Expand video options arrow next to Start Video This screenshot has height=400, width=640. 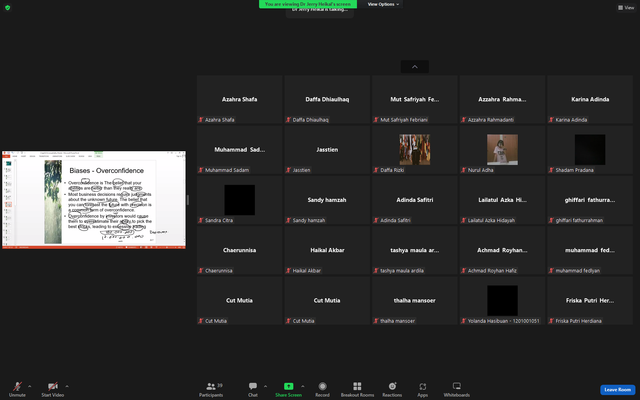click(67, 386)
